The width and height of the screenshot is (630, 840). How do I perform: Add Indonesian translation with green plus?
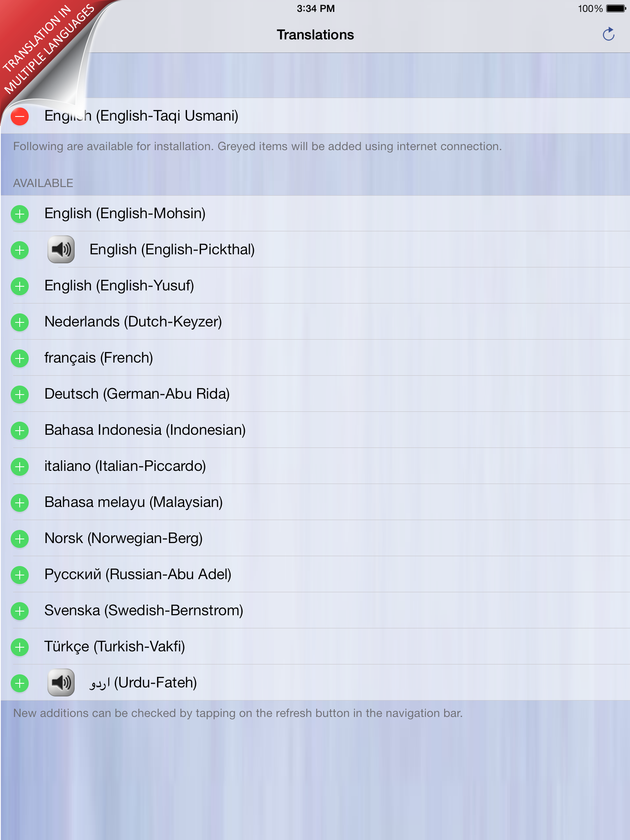(x=20, y=430)
